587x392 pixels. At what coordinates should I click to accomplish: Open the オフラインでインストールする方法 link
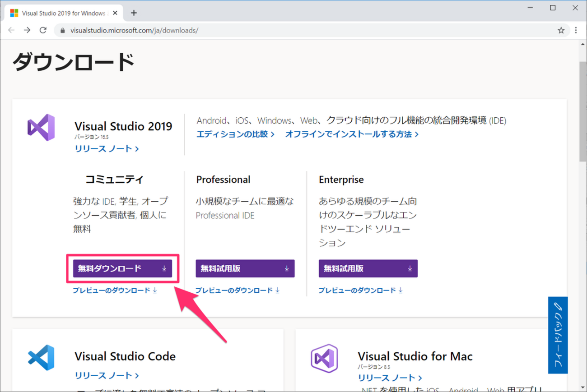[x=351, y=134]
